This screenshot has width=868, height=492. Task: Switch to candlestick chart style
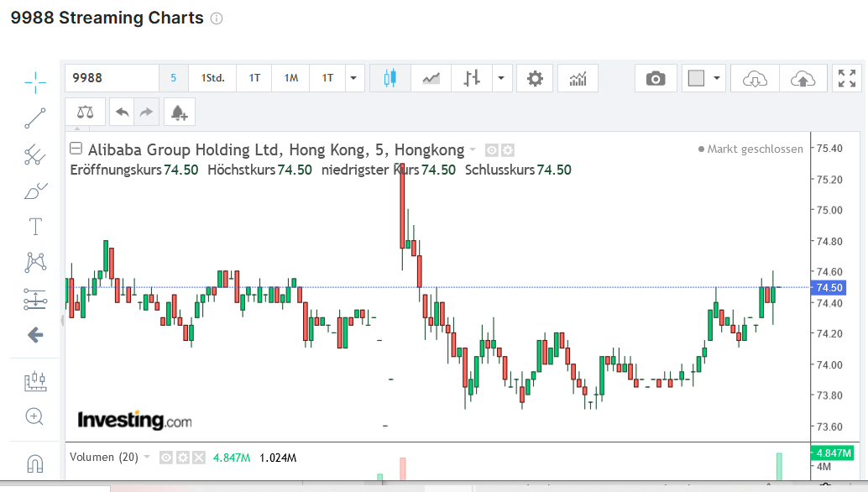click(x=390, y=78)
